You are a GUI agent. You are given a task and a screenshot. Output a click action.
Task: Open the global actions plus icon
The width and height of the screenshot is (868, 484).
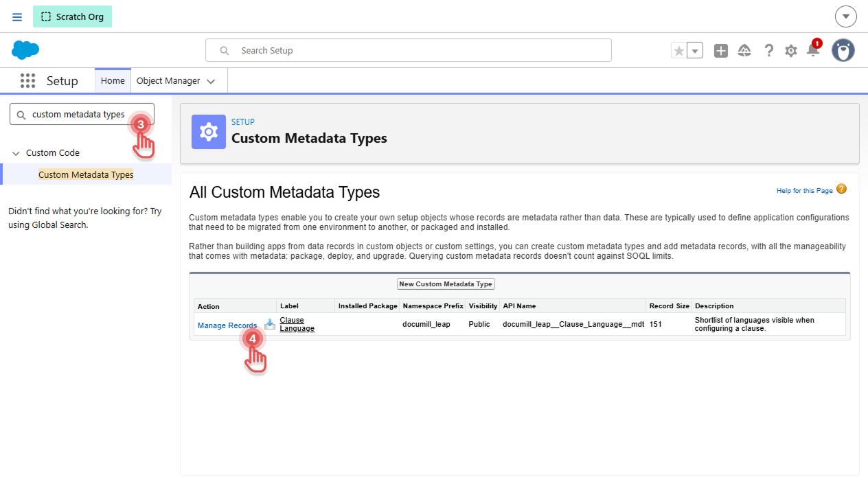pos(721,50)
